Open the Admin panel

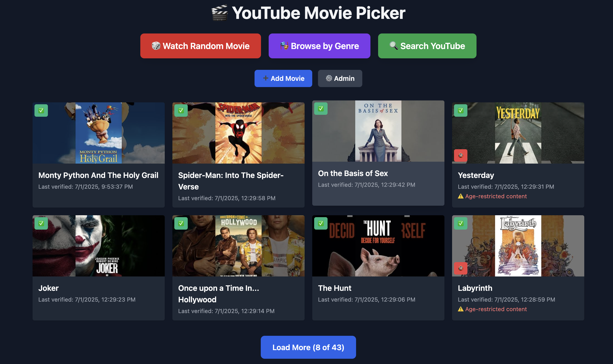[x=340, y=78]
